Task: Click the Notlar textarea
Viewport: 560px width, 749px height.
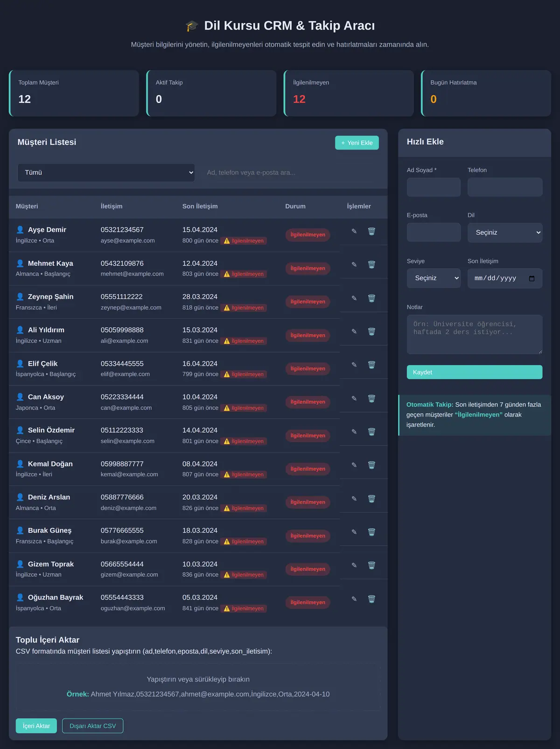Action: click(475, 334)
